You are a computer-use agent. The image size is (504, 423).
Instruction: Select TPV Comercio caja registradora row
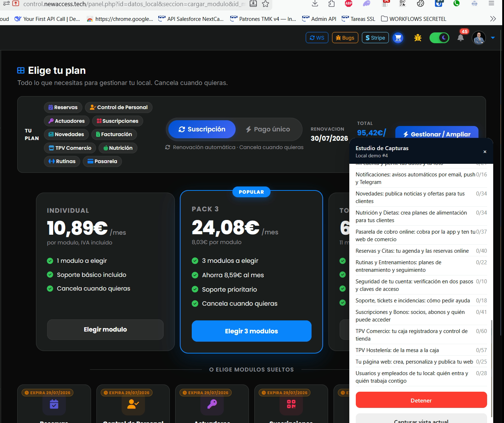[421, 335]
